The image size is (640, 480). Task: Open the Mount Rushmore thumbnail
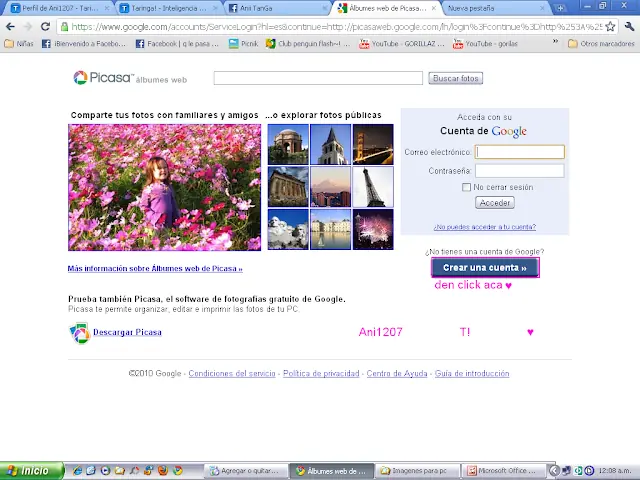click(x=288, y=229)
